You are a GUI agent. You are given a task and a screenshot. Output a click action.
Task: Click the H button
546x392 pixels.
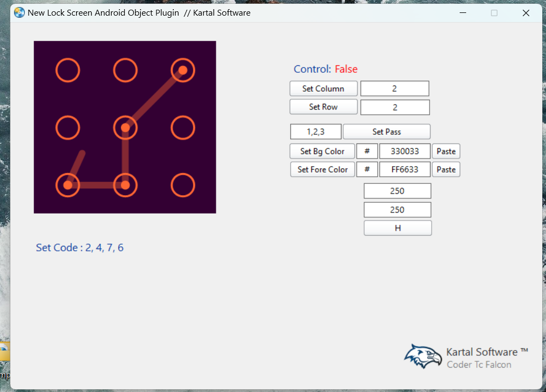tap(398, 228)
